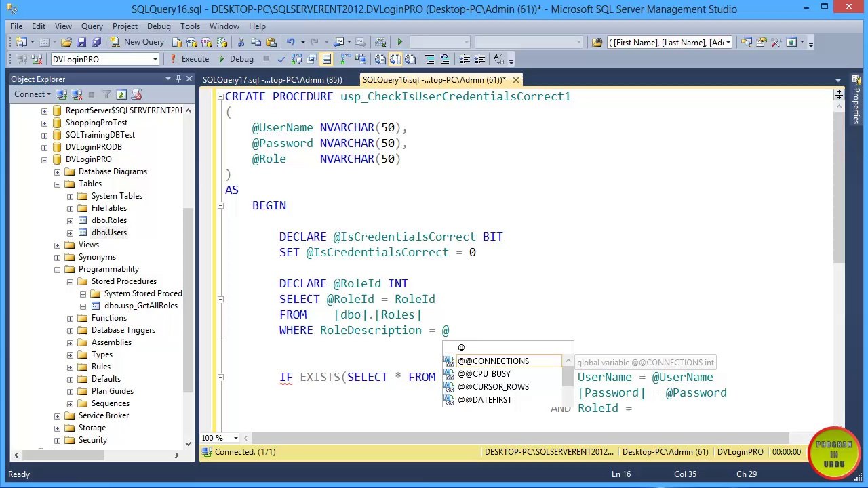This screenshot has width=868, height=488.
Task: Click the Copy icon in toolbar
Action: [257, 42]
